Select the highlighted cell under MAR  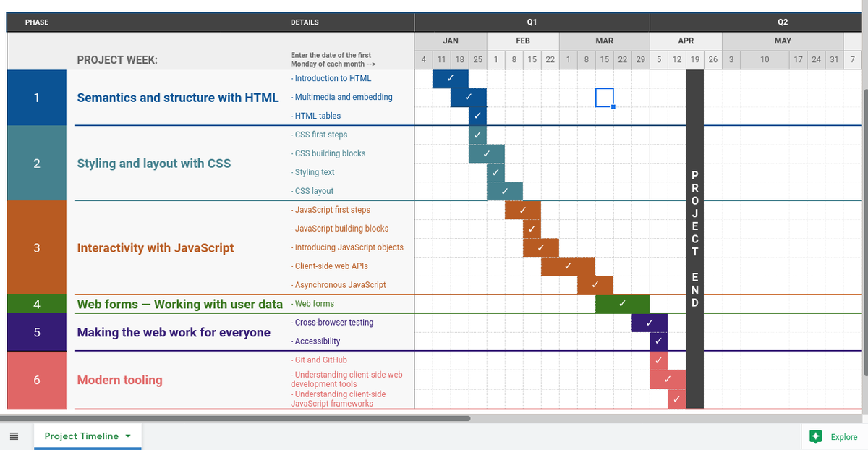604,97
